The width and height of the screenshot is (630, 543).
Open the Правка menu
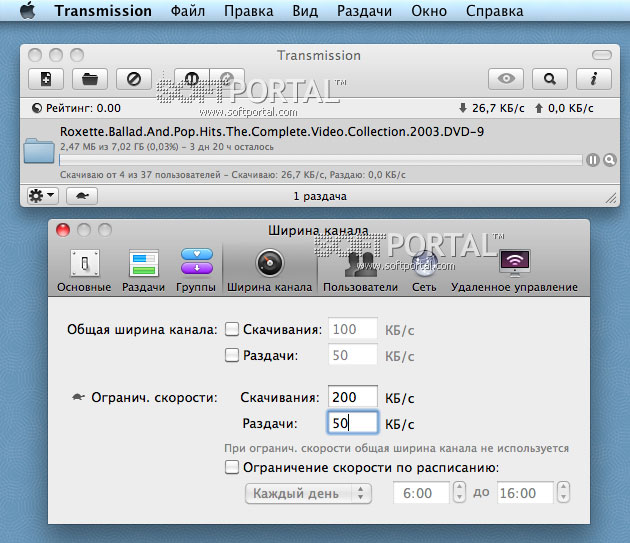click(249, 11)
